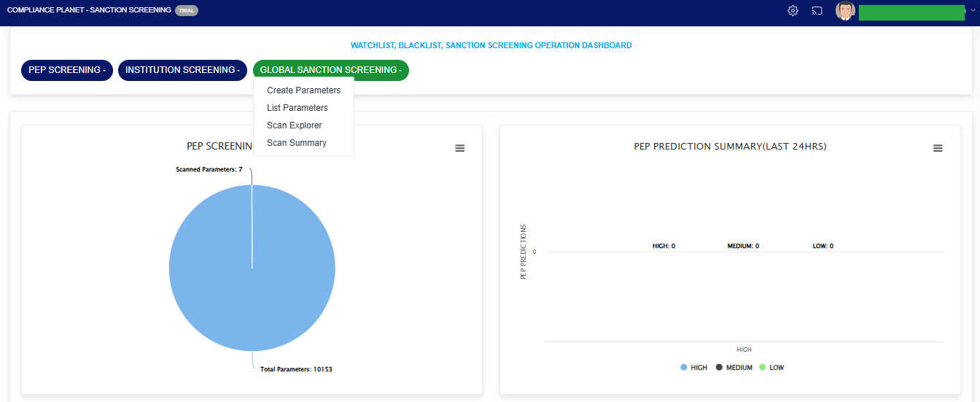Click the Sanction Screening Operation Dashboard heading
The height and width of the screenshot is (402, 980).
click(x=491, y=45)
